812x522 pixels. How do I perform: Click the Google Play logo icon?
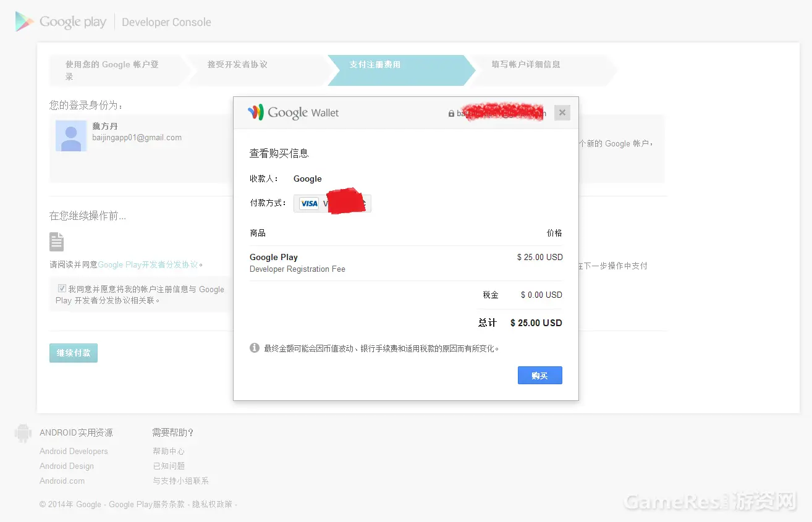(25, 22)
